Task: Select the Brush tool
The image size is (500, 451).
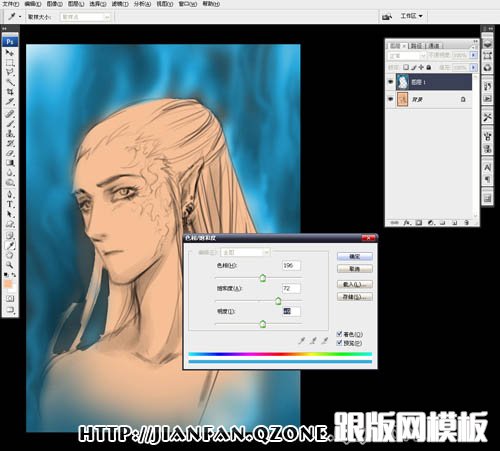Action: pyautogui.click(x=10, y=124)
